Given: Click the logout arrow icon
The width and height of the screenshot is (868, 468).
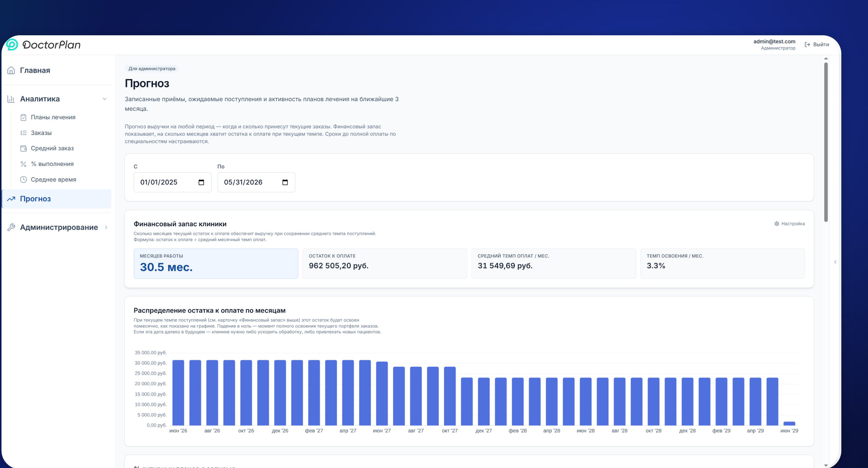Looking at the screenshot, I should click(807, 45).
